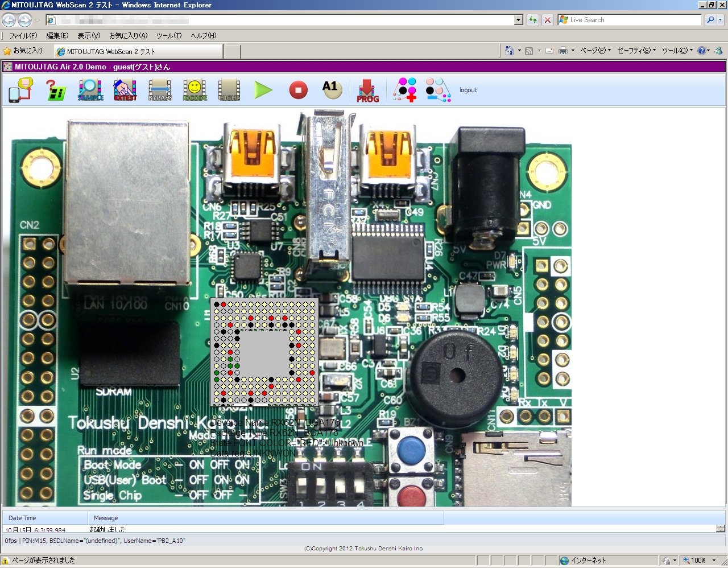Click the remove device icon with blue minus
The width and height of the screenshot is (728, 568).
(437, 90)
